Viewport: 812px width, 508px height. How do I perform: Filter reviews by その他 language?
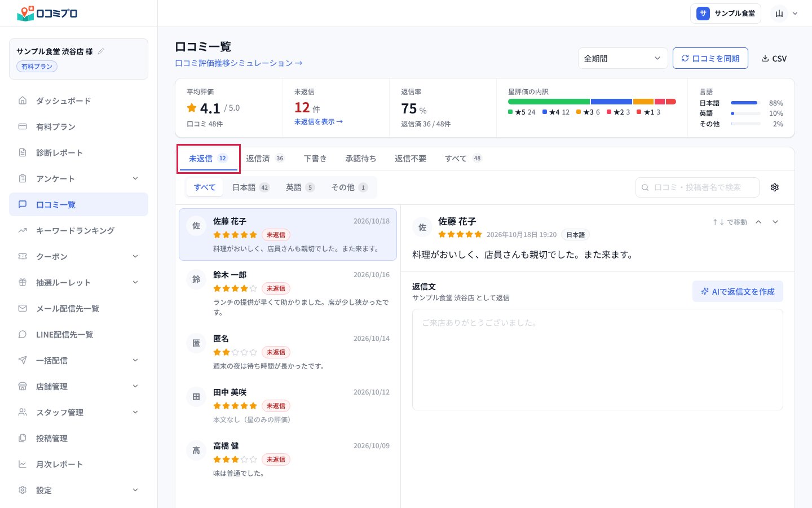349,187
